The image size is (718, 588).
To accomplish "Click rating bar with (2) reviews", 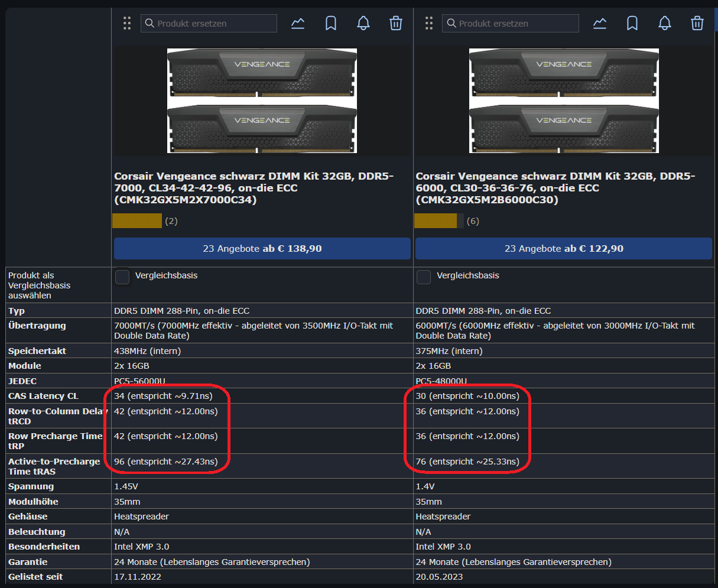I will [x=137, y=221].
